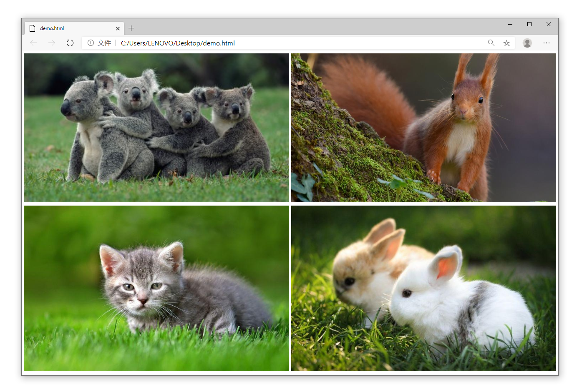This screenshot has width=587, height=392.
Task: Click the red squirrel image
Action: [x=423, y=128]
